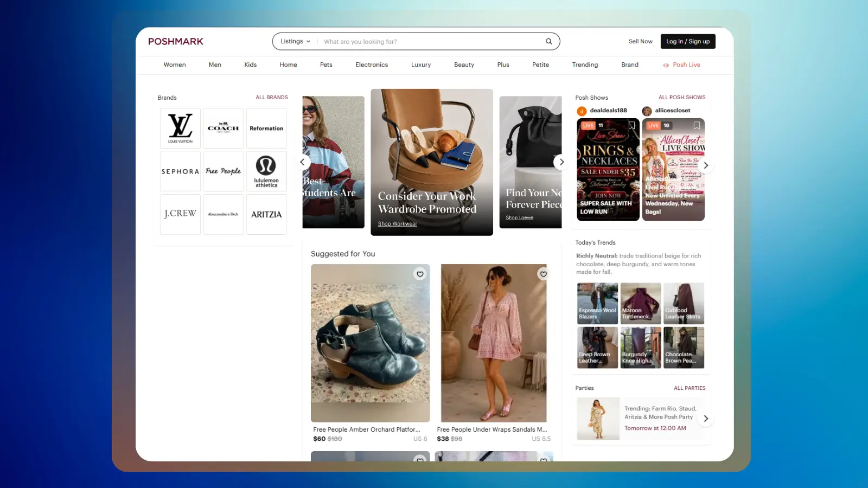Open Chocolate Brown Pea trend

[684, 348]
